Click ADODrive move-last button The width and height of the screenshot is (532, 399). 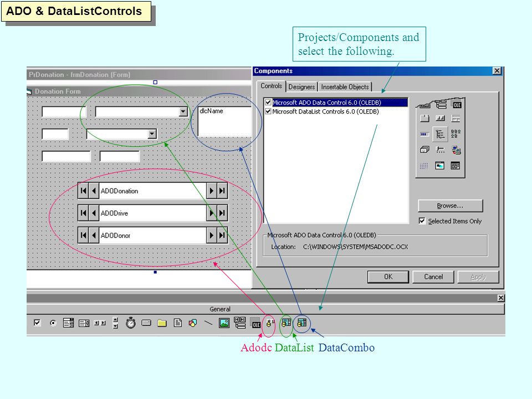tap(222, 213)
